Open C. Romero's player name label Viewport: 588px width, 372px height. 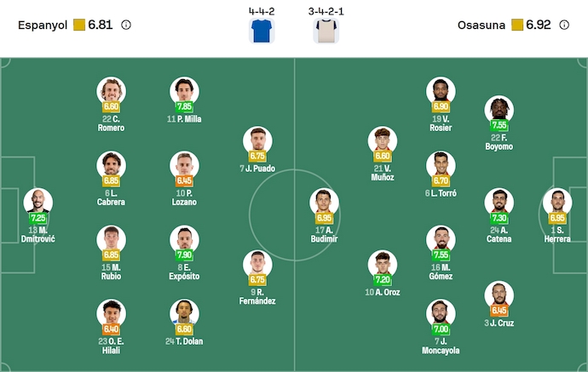point(111,123)
